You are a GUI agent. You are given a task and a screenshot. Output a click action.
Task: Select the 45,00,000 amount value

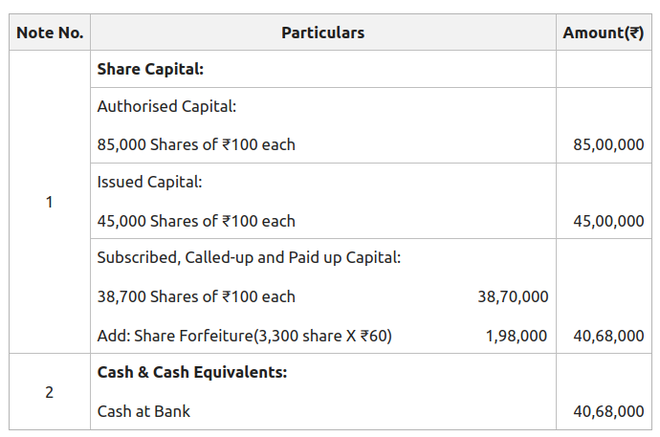click(x=608, y=221)
